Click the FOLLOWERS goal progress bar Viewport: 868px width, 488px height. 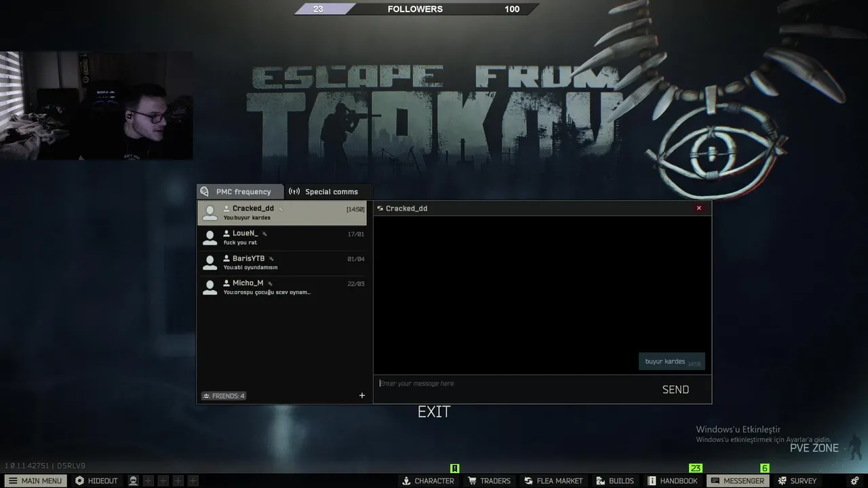coord(416,9)
